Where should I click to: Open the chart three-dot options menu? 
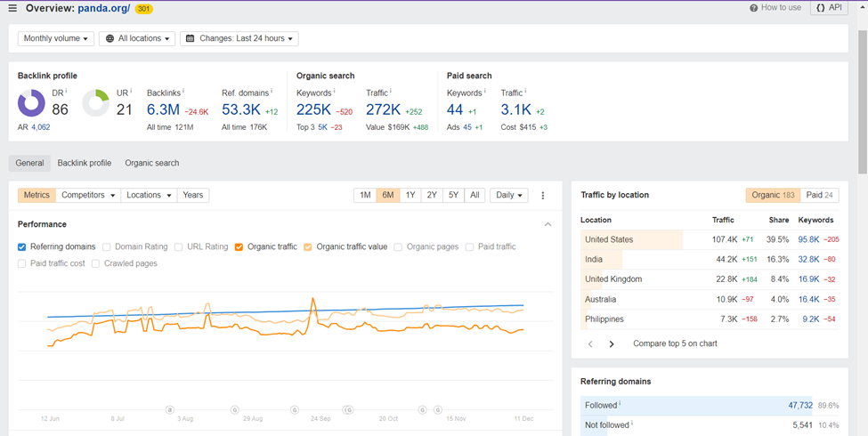543,196
